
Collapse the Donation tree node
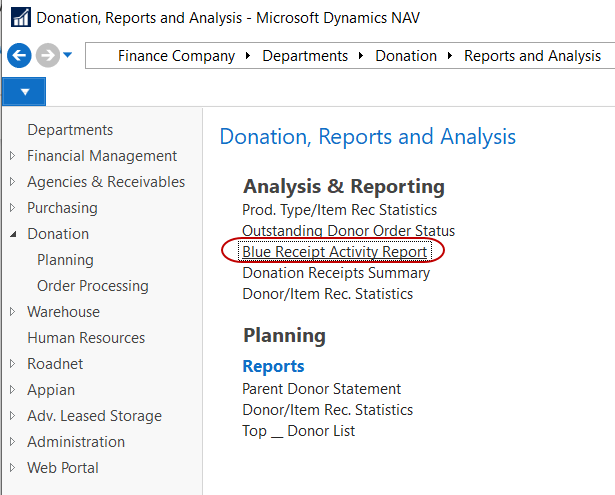point(12,234)
